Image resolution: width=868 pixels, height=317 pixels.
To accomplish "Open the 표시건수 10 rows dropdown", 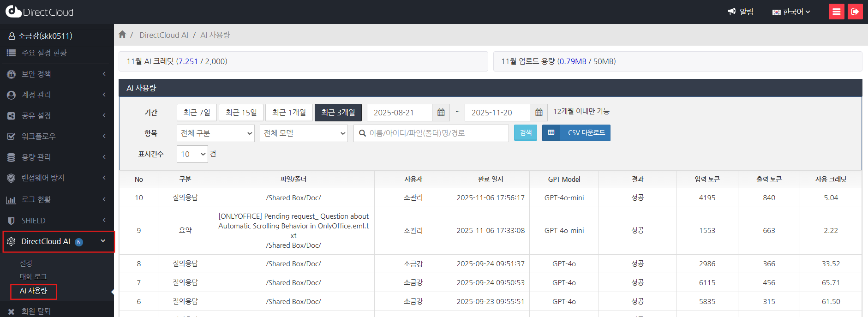I will click(x=192, y=154).
